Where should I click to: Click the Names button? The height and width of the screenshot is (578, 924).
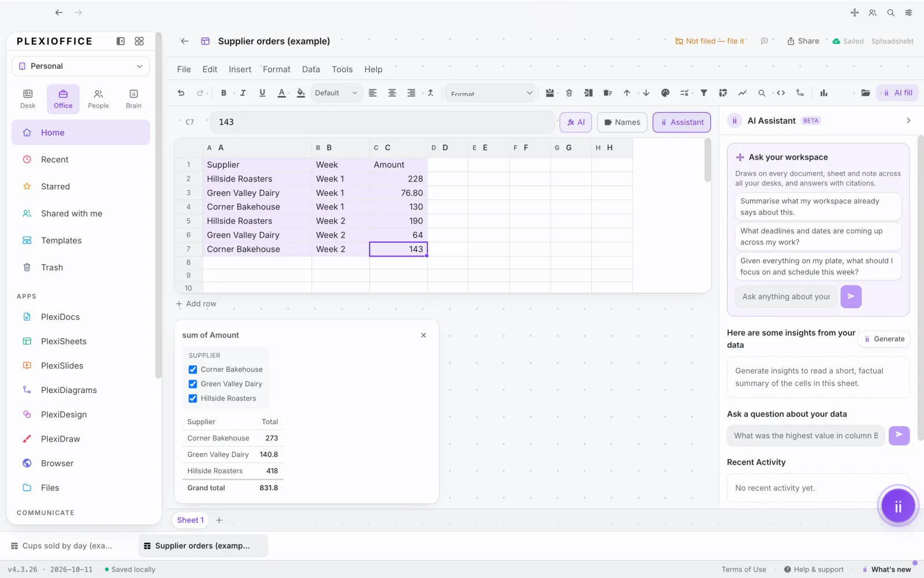tap(622, 122)
